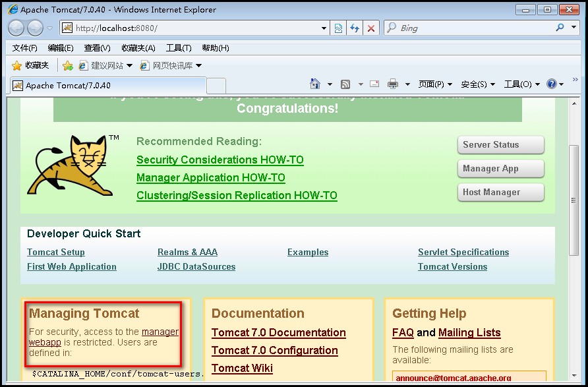Viewport: 588px width, 387px height.
Task: Open the 帮助(H) menu
Action: 216,48
